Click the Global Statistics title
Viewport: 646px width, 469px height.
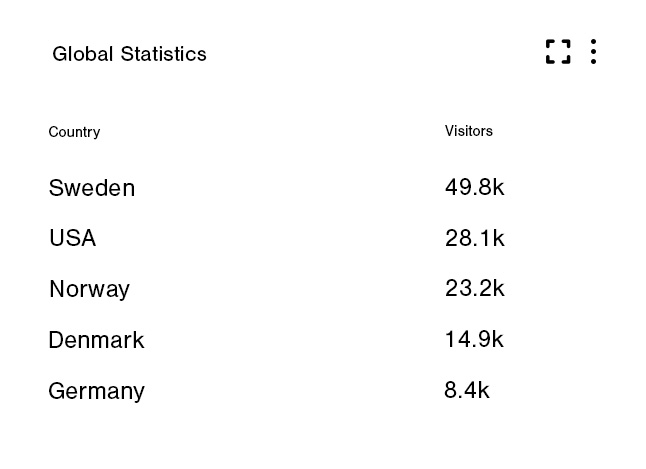(129, 54)
